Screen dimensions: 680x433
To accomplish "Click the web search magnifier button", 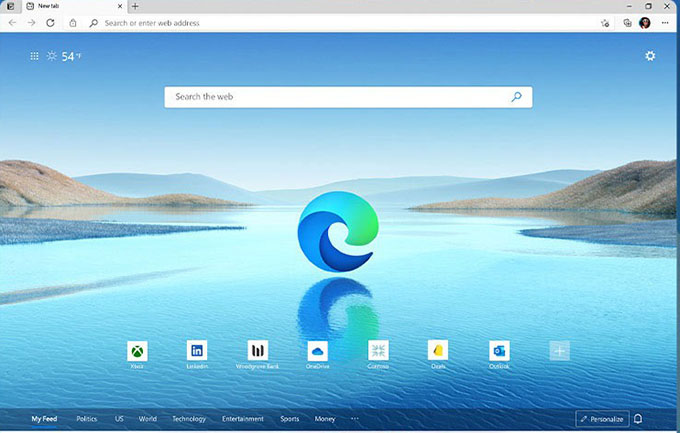I will click(516, 97).
